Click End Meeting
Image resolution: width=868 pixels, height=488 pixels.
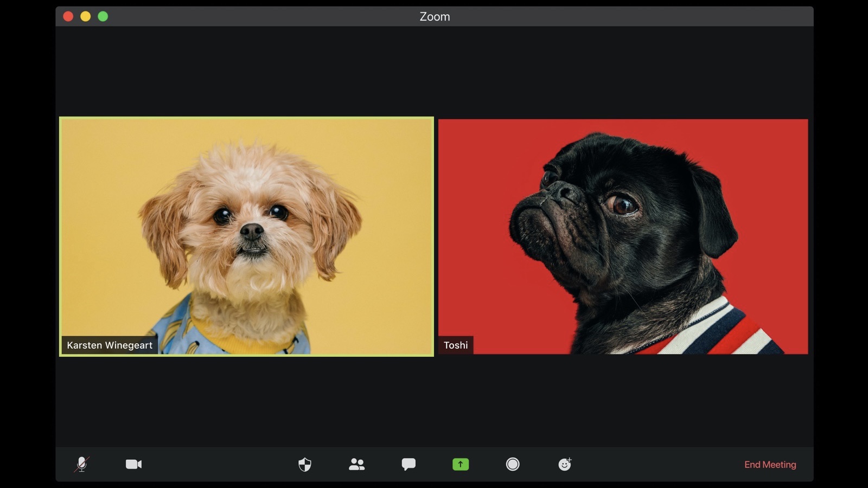[x=770, y=465]
